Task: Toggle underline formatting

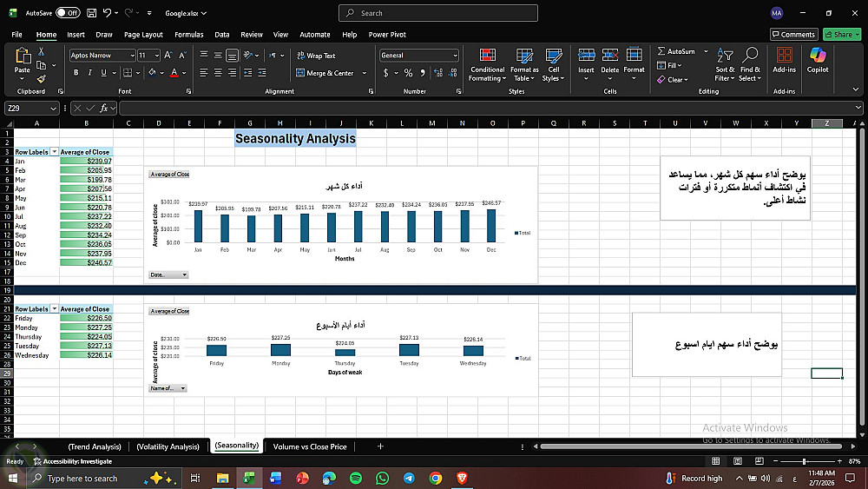Action: (103, 73)
